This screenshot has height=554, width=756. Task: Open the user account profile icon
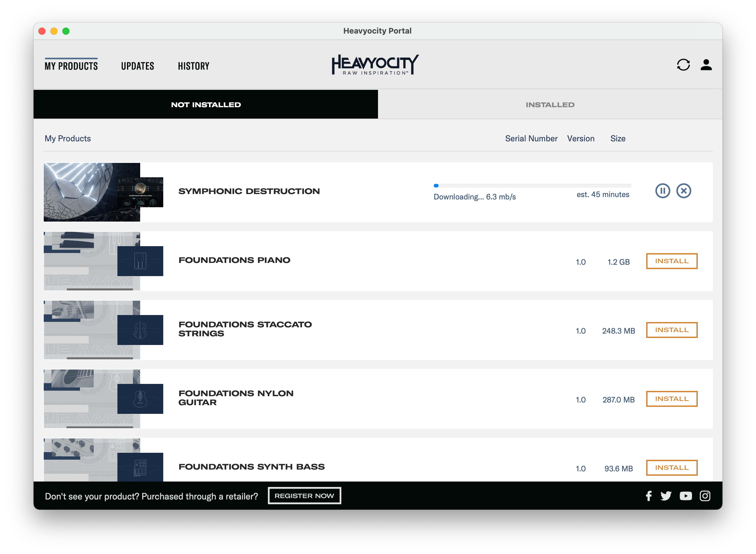(706, 65)
